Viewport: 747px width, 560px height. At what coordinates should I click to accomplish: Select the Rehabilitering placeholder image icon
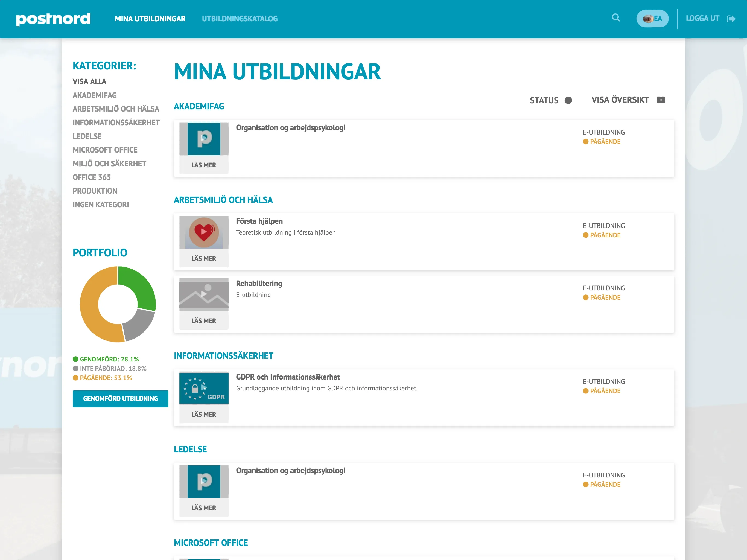pyautogui.click(x=203, y=294)
